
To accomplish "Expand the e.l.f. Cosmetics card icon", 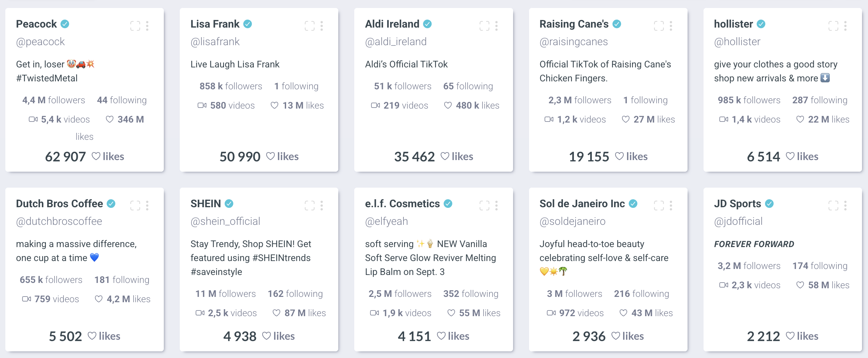I will [x=485, y=206].
